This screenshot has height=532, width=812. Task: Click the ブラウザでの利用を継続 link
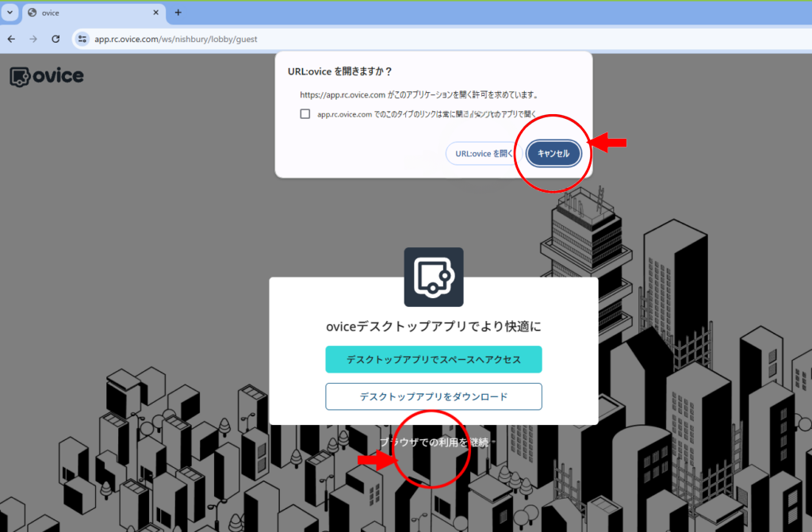click(434, 442)
